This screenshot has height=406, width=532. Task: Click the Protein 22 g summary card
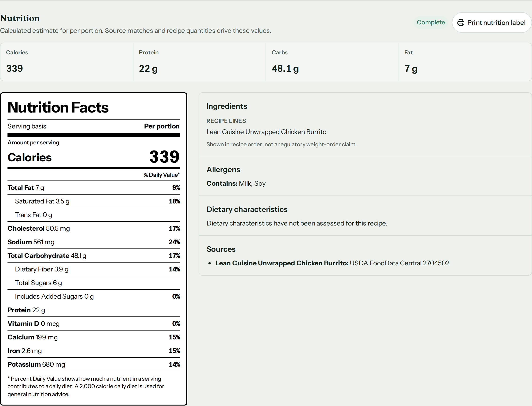(x=199, y=62)
